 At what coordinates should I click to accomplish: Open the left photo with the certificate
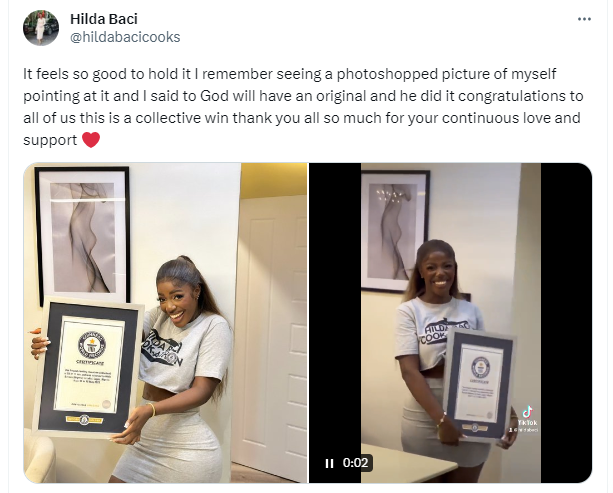[x=165, y=323]
